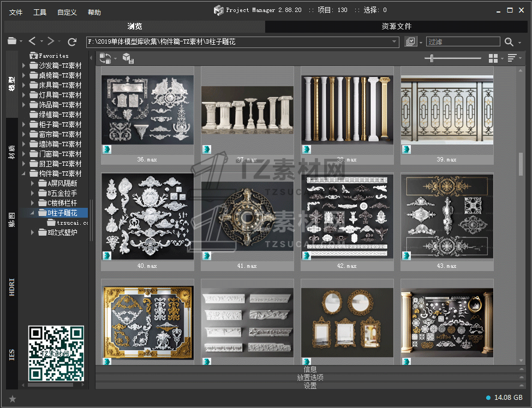Expand the 设置 panel
532x408 pixels.
tap(310, 386)
